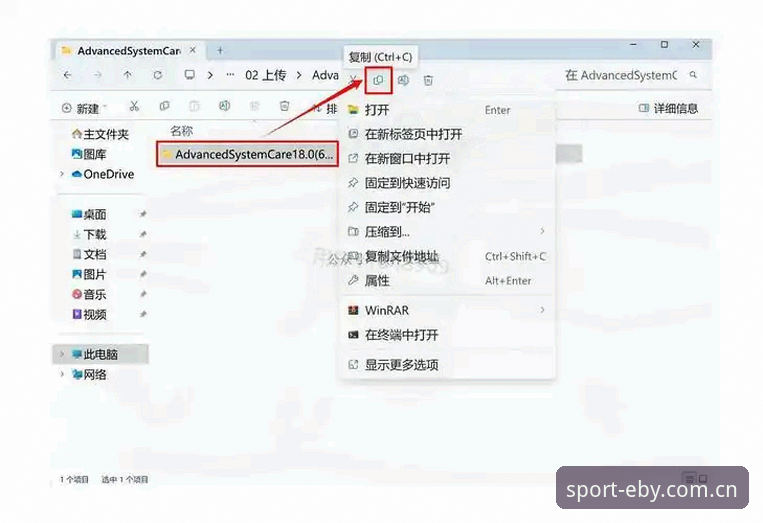Close the AdvancedSystemCar tab
This screenshot has height=523, width=763.
click(193, 50)
